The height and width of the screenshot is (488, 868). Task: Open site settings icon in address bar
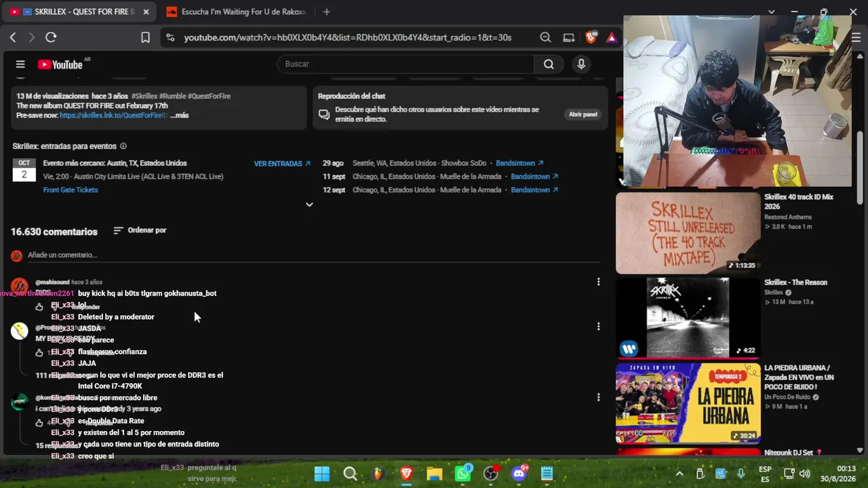coord(170,37)
